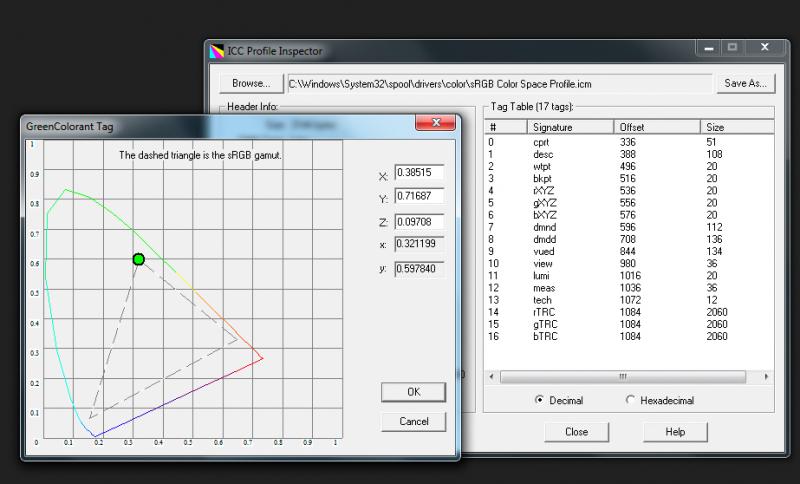
Task: Click the ICC Profile Inspector app icon
Action: point(217,51)
